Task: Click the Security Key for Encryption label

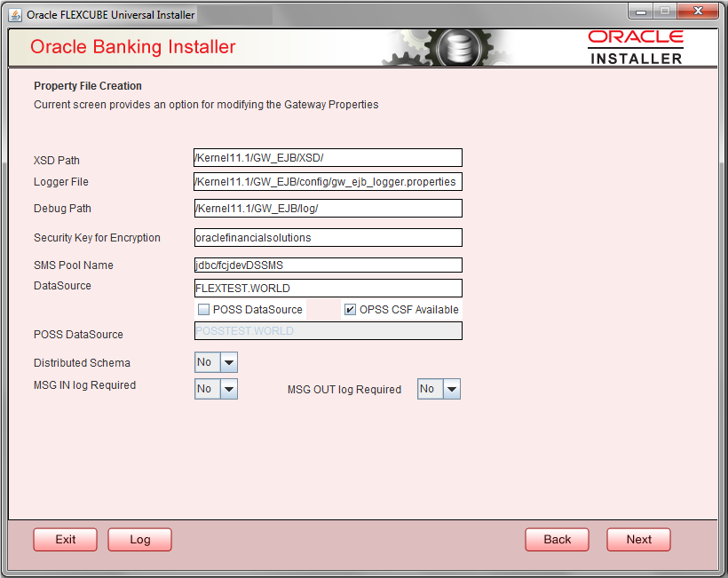Action: tap(97, 238)
